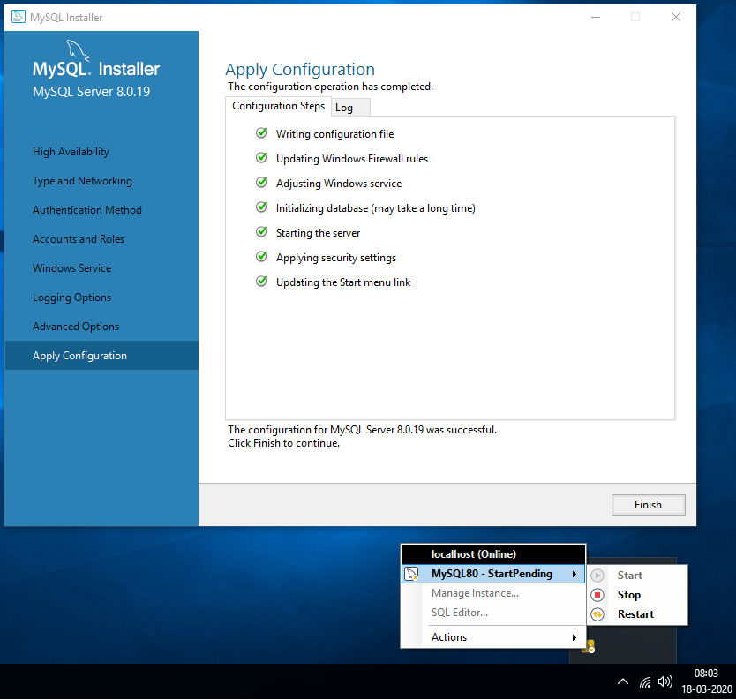Image resolution: width=736 pixels, height=700 pixels.
Task: Click the localhost (Online) menu header
Action: (492, 554)
